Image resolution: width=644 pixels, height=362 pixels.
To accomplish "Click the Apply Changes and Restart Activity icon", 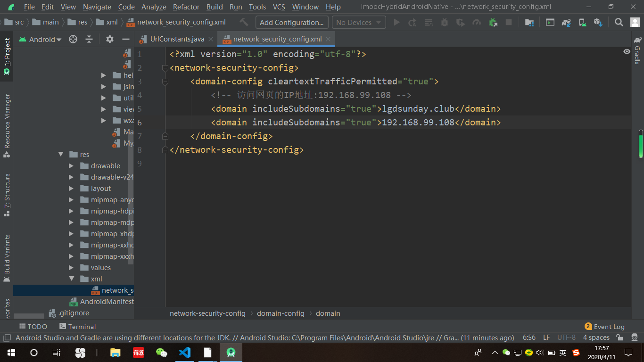I will [413, 22].
